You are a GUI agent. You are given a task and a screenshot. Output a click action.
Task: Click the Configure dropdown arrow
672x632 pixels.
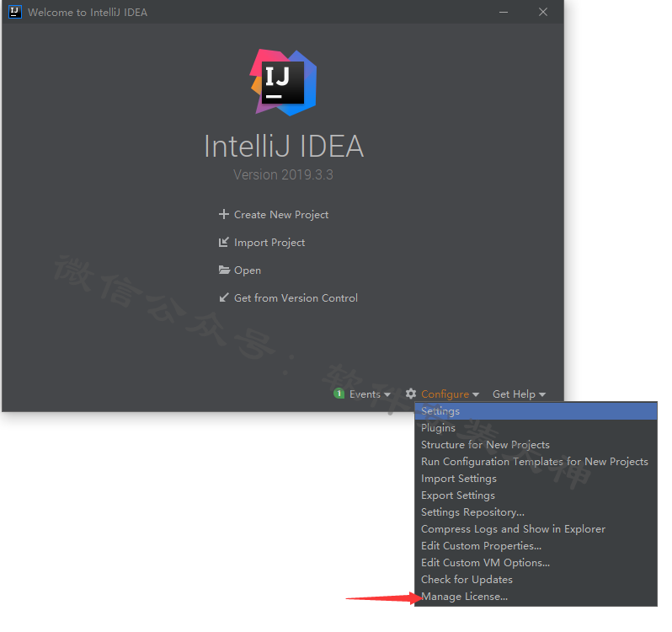[475, 394]
